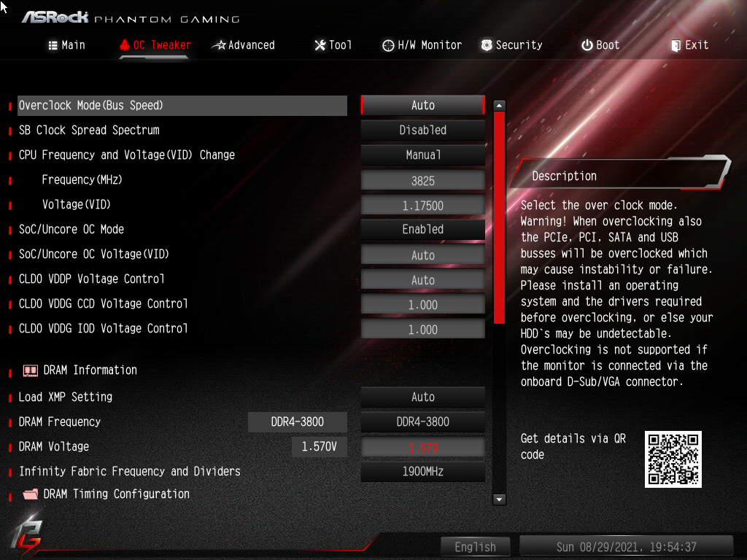Click the QR code image

(673, 459)
